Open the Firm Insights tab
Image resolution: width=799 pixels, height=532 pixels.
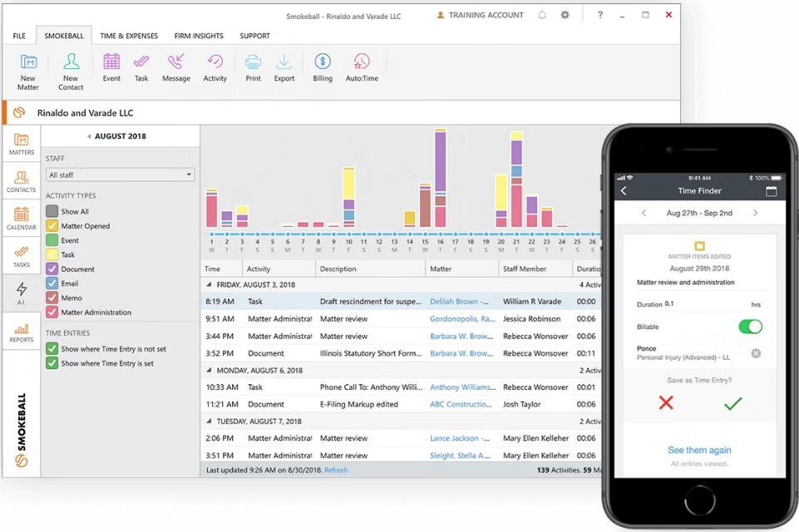click(198, 36)
